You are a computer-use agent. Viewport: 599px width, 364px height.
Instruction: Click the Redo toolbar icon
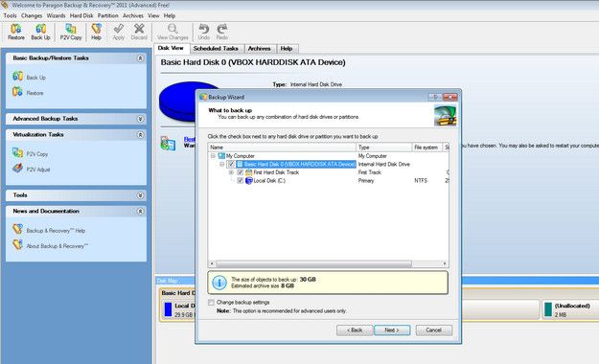pyautogui.click(x=222, y=29)
